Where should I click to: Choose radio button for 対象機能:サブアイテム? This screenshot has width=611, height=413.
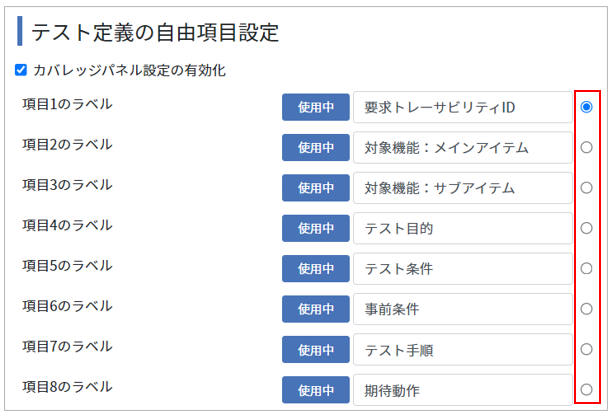pyautogui.click(x=586, y=188)
